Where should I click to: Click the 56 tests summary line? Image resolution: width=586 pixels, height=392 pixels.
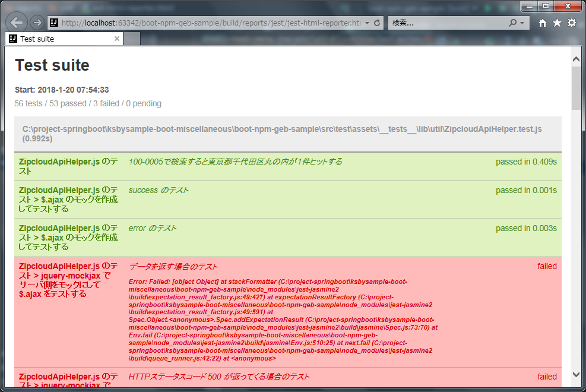88,103
